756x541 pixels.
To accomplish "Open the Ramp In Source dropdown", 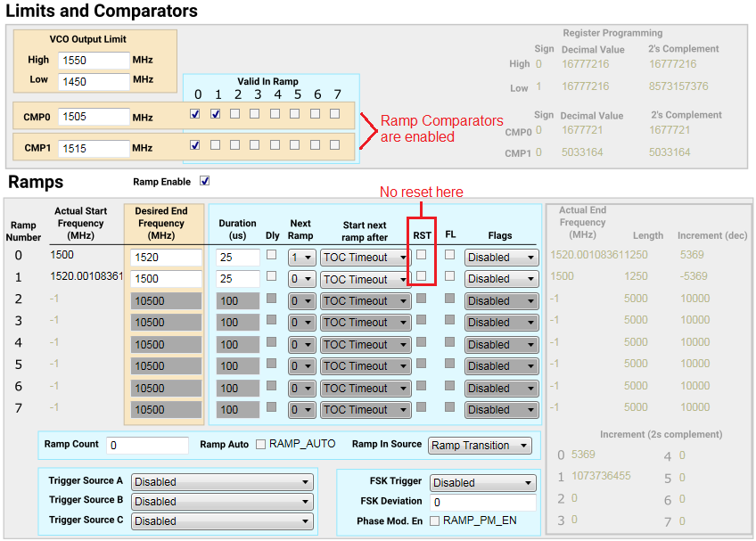I will [480, 445].
